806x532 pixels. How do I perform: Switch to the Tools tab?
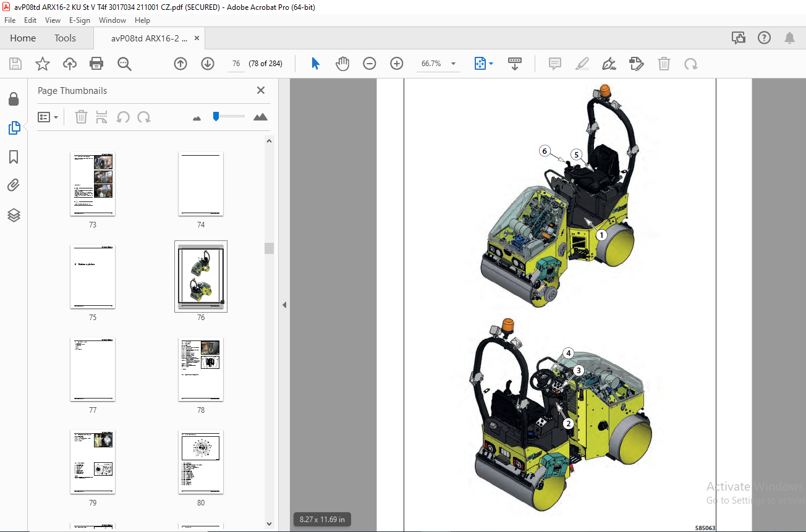click(65, 38)
